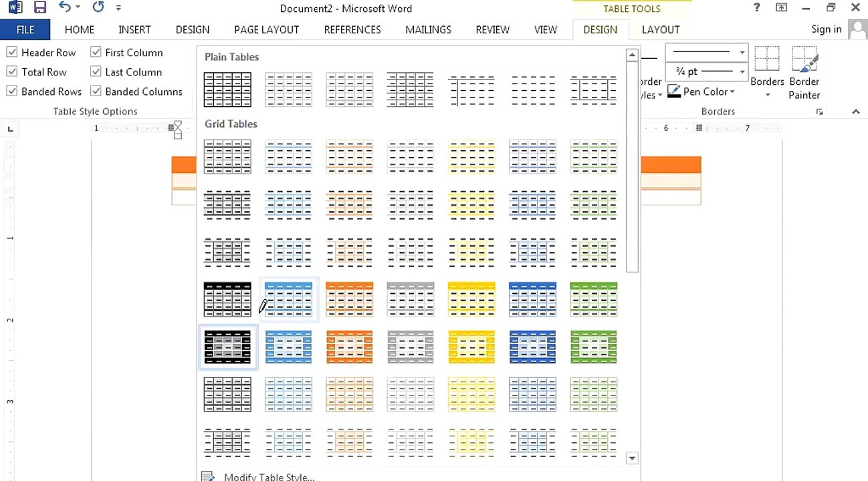Uncheck the Banded Rows checkbox
This screenshot has height=481, width=868.
(12, 92)
